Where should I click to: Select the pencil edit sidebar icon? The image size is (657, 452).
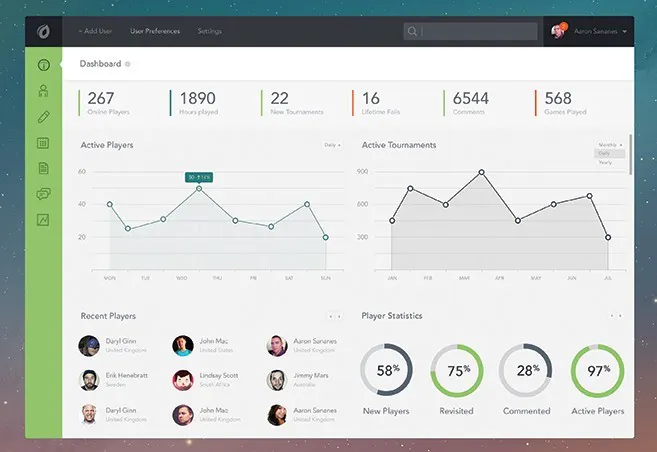coord(43,117)
